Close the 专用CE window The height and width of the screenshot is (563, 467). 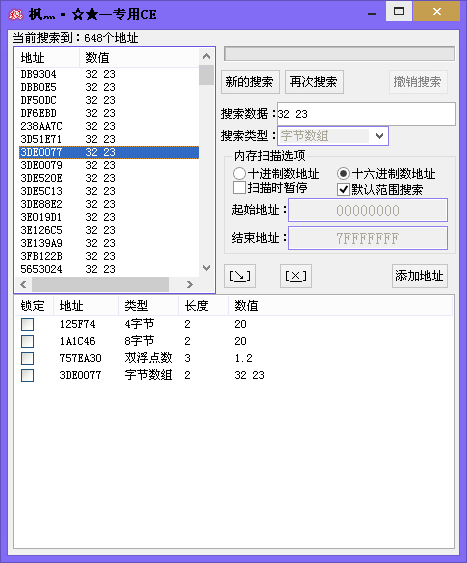click(x=436, y=11)
